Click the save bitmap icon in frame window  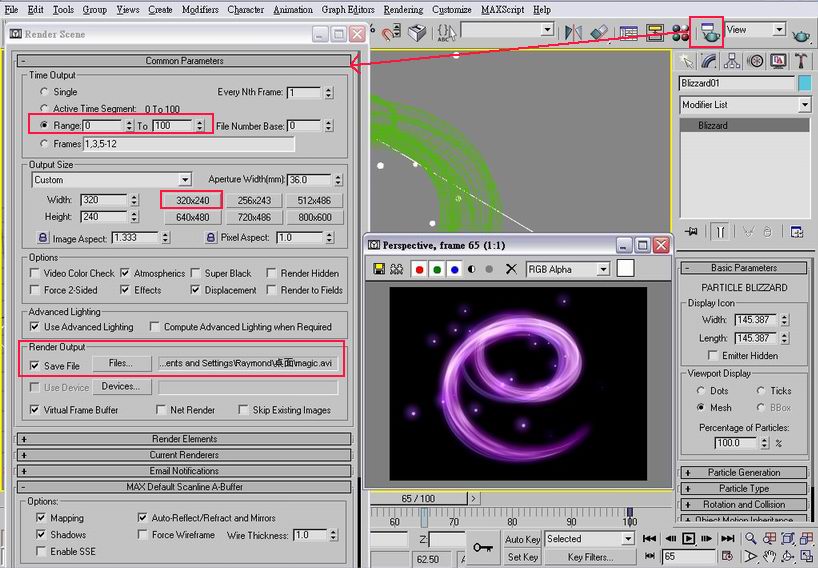380,269
